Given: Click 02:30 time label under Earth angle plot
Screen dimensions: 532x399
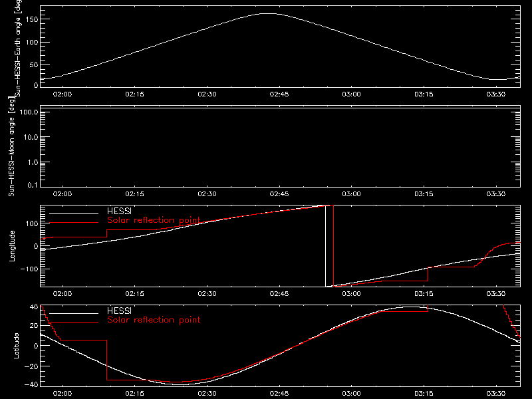Looking at the screenshot, I should pos(207,94).
